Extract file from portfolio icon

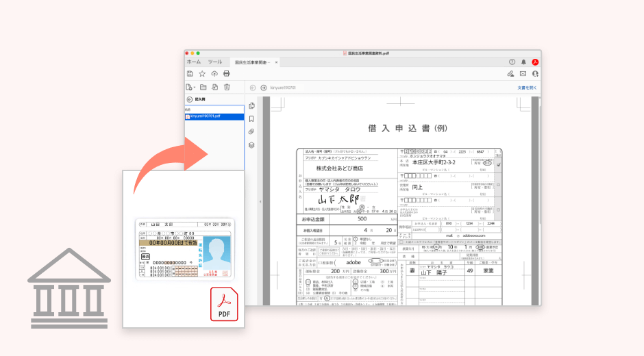215,87
